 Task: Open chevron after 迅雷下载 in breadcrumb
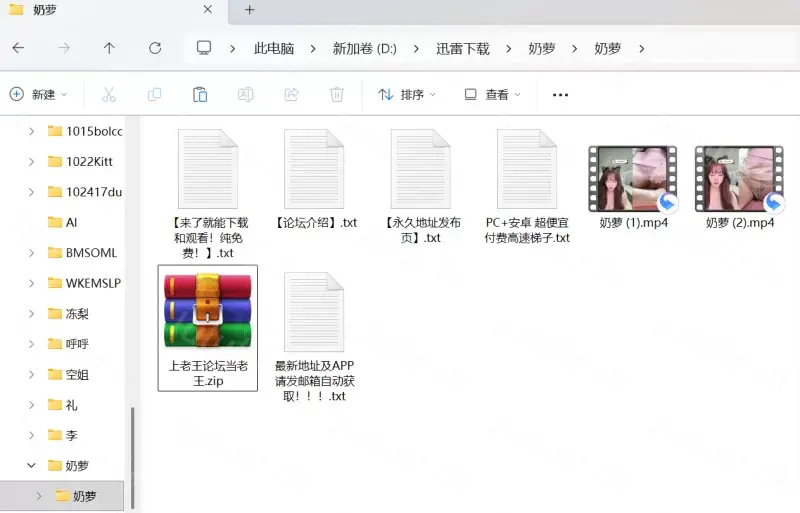pyautogui.click(x=509, y=48)
